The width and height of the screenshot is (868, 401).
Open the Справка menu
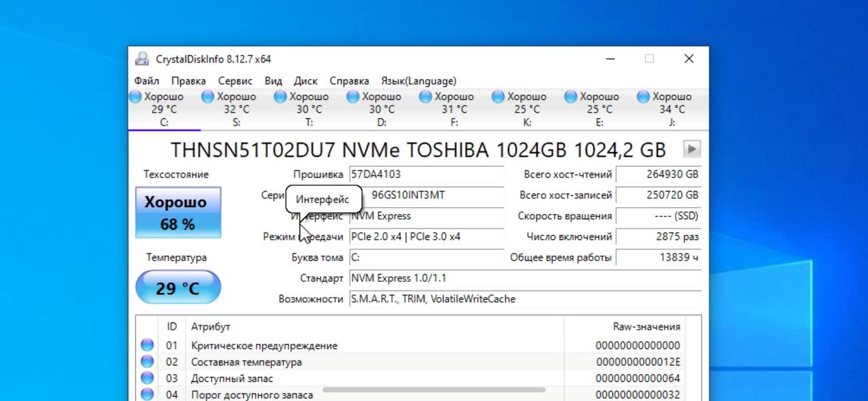click(349, 81)
